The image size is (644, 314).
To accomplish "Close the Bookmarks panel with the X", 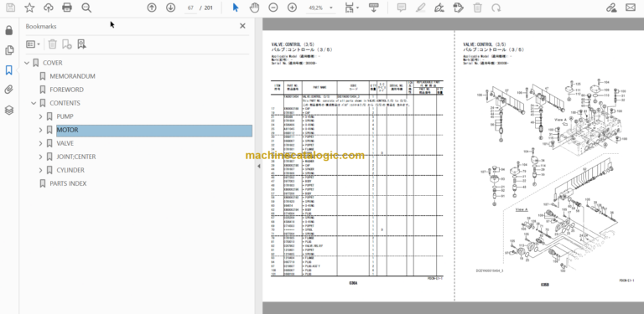I will (x=242, y=26).
